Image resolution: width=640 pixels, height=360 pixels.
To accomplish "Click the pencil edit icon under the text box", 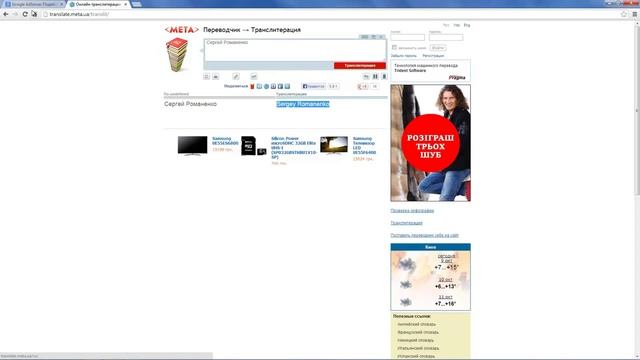I will click(x=236, y=76).
